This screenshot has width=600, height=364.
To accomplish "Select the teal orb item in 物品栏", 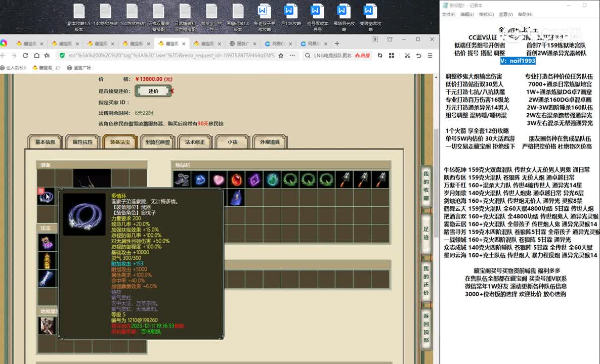I will tap(272, 179).
